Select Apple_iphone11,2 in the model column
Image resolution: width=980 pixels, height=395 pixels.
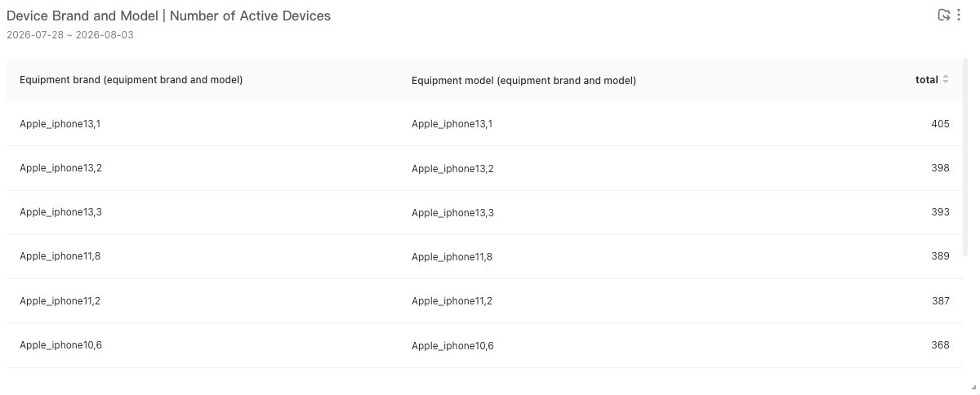[452, 301]
